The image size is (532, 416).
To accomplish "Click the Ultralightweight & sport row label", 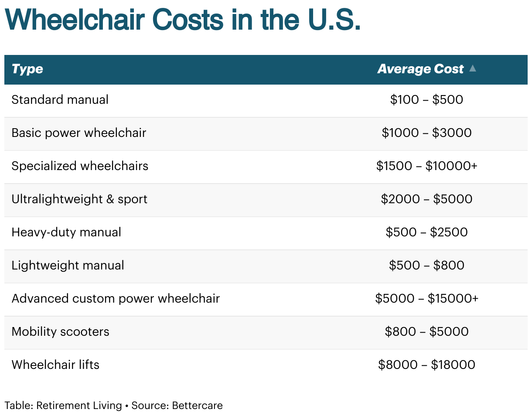I will (x=79, y=199).
